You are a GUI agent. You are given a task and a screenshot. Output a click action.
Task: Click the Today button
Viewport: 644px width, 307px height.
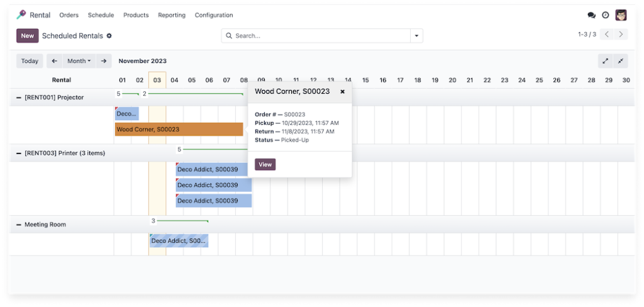(30, 61)
